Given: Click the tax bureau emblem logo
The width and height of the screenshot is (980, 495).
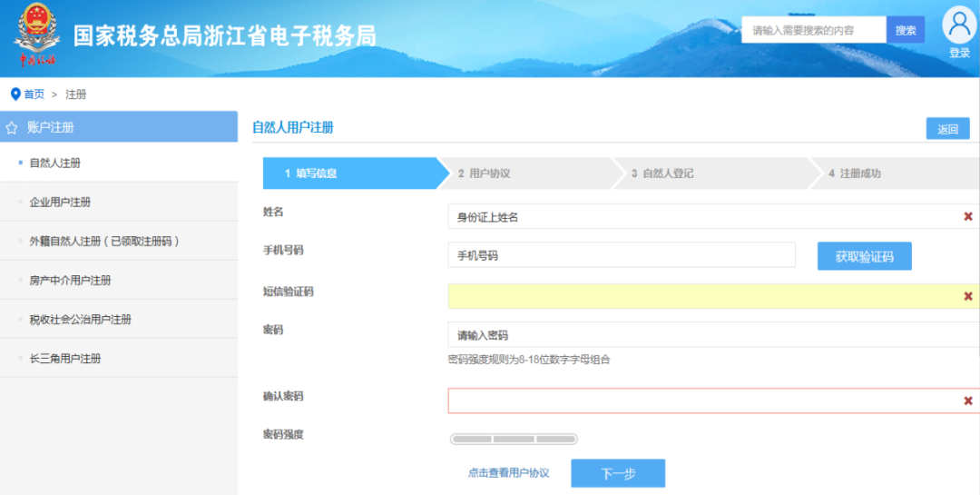Looking at the screenshot, I should [37, 36].
